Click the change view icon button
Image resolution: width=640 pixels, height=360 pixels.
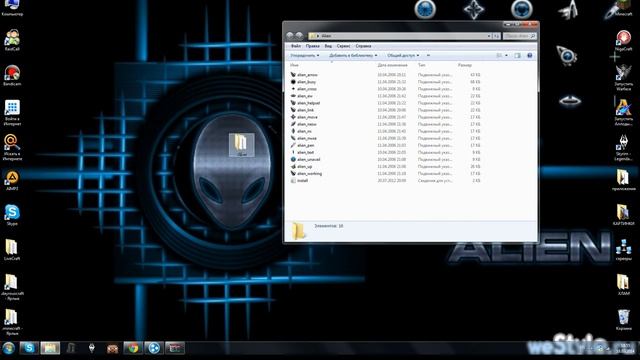pos(499,56)
